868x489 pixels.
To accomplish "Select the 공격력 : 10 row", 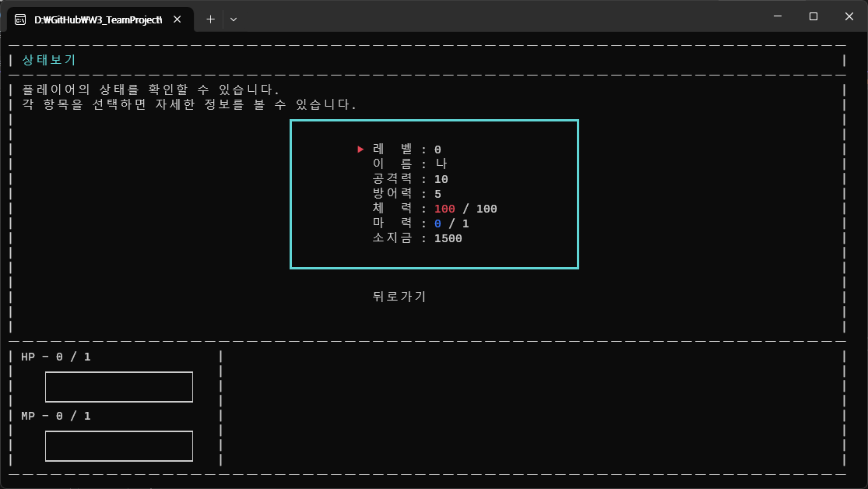I will click(410, 179).
